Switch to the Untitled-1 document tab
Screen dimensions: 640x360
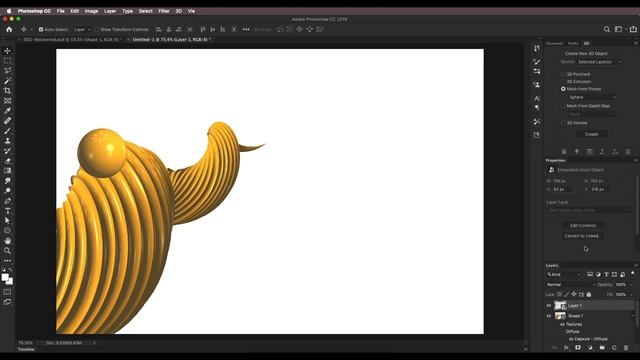click(x=171, y=40)
